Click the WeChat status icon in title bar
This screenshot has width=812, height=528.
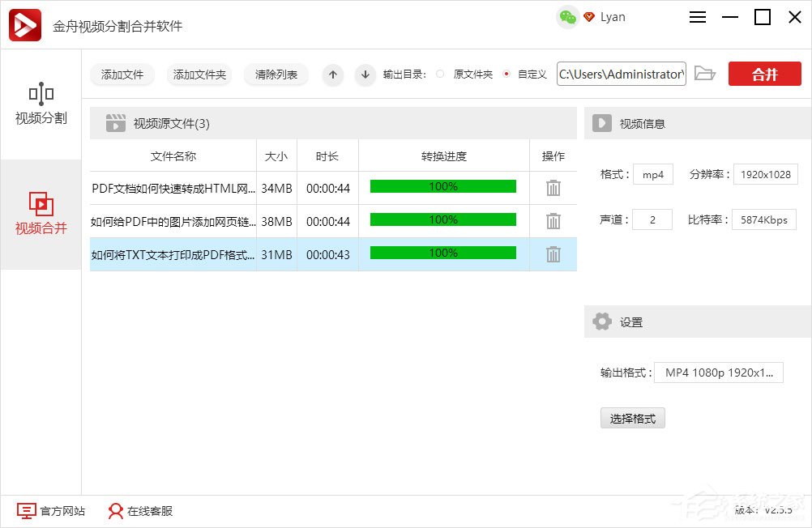point(566,16)
